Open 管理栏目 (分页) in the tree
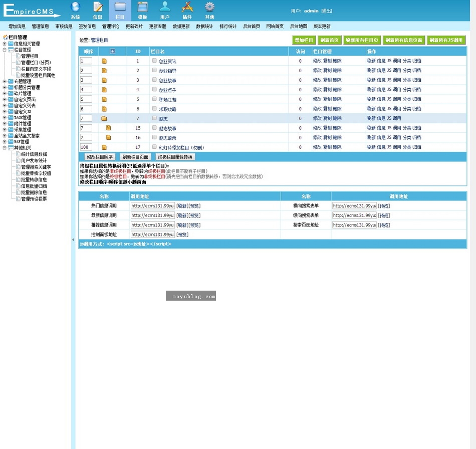The width and height of the screenshot is (476, 449). 36,63
